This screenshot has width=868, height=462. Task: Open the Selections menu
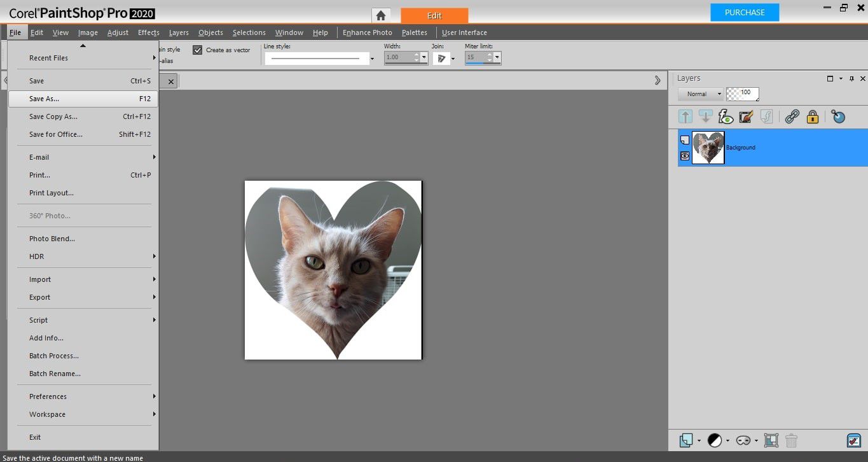coord(249,32)
